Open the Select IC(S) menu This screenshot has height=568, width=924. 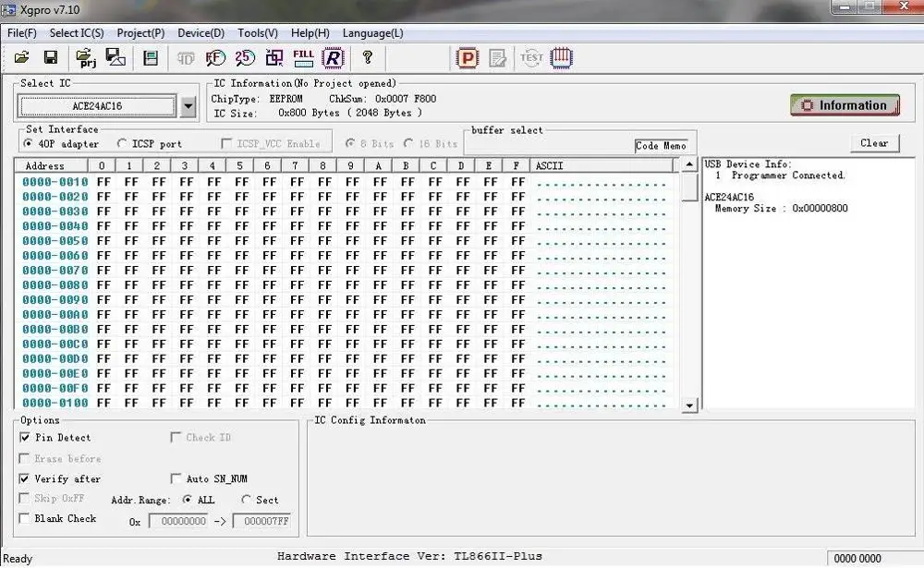(x=77, y=33)
